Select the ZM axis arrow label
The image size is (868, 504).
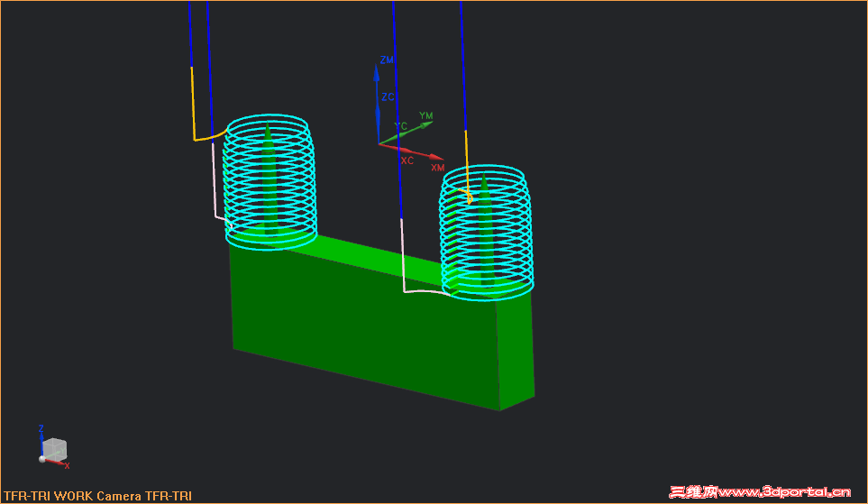[387, 60]
